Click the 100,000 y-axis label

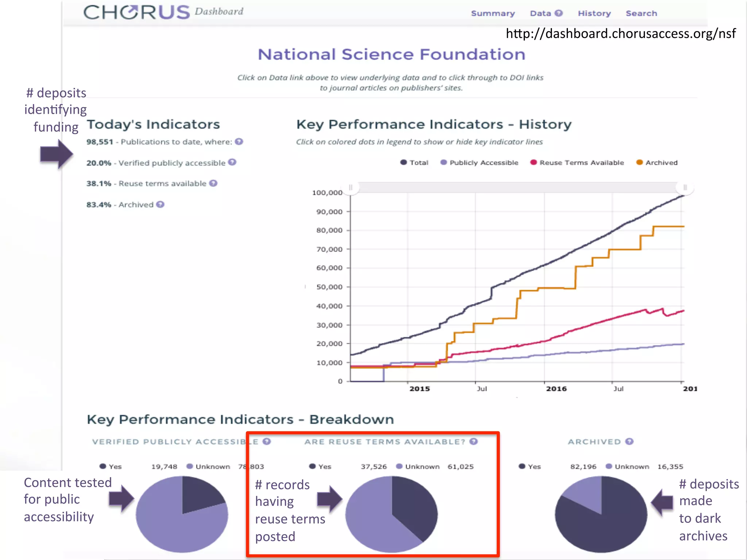(x=327, y=192)
